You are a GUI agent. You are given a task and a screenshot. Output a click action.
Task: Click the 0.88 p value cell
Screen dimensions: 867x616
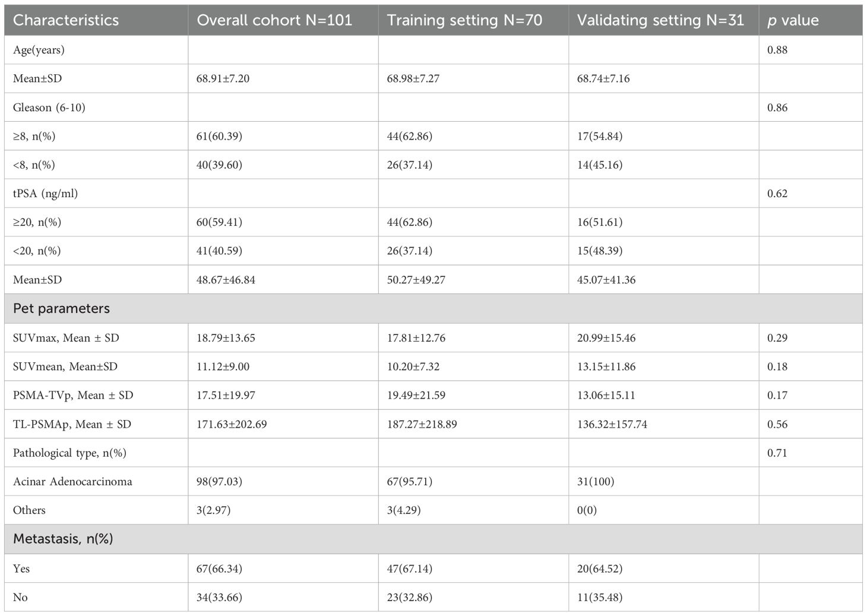777,50
